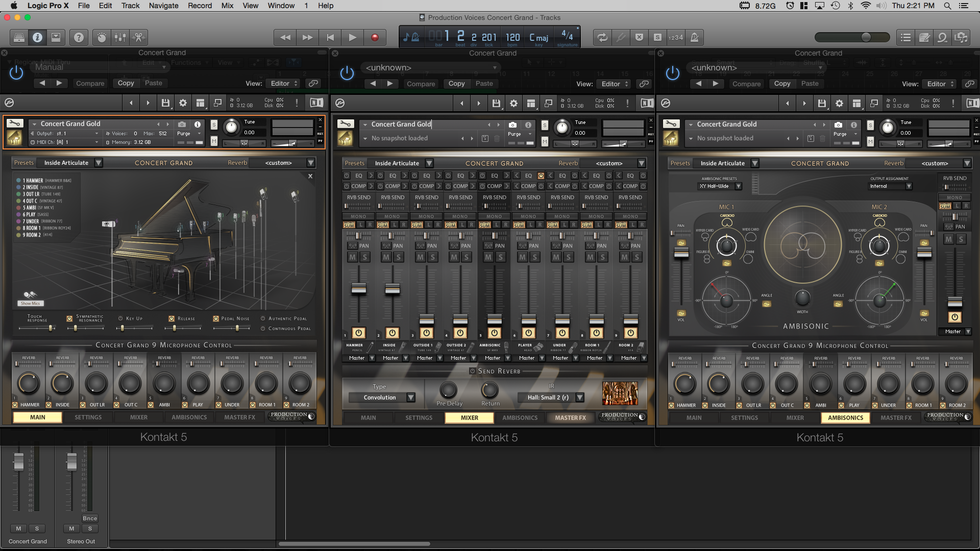The image size is (980, 551).
Task: Switch to the MASTER FX tab in the middle Kontakt
Action: pyautogui.click(x=570, y=418)
